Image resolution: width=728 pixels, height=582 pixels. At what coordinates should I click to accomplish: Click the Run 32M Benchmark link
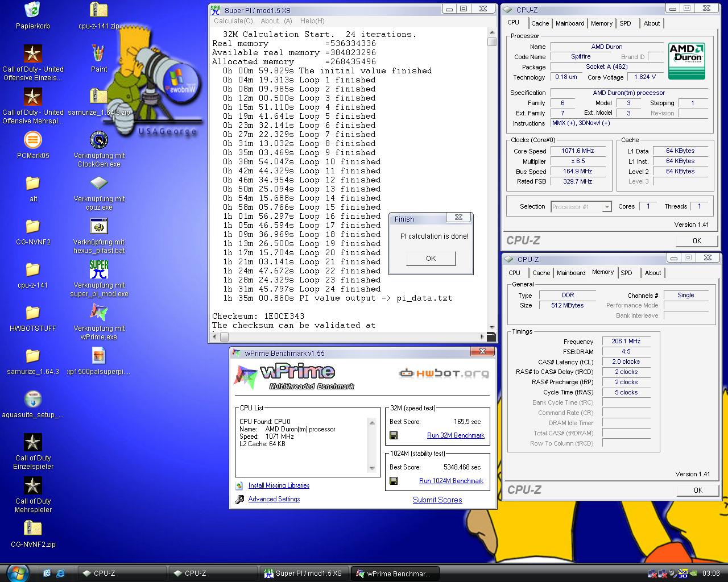456,435
